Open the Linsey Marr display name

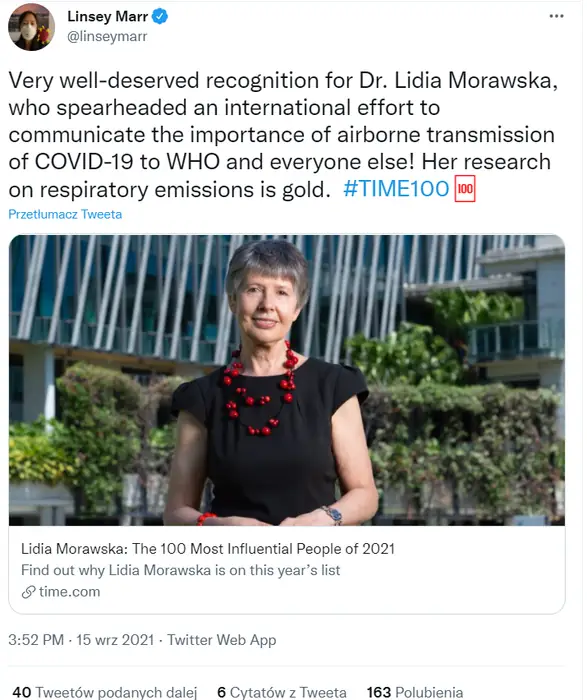point(108,17)
